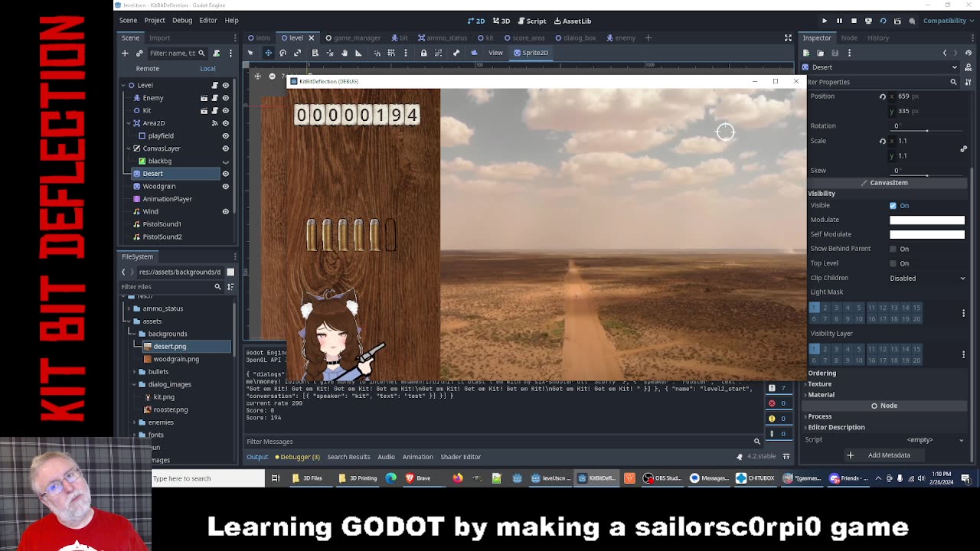
Task: Open the AssetLib workspace
Action: coord(573,21)
